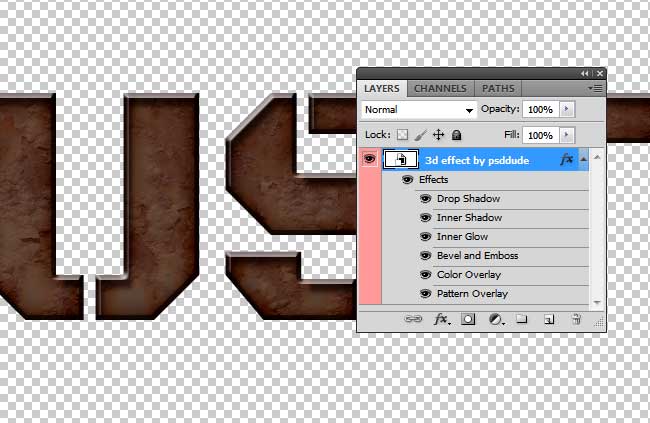Click the delete layer trash icon
The image size is (650, 423).
coord(576,319)
